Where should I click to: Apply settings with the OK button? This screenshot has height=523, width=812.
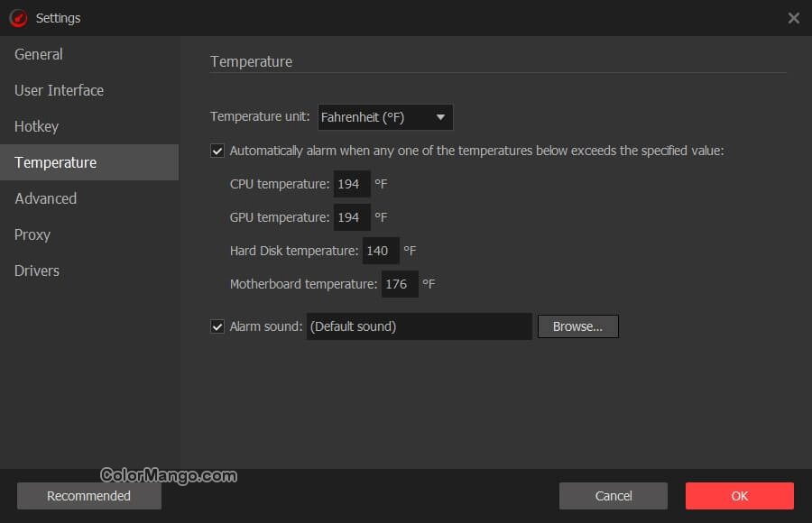coord(739,495)
